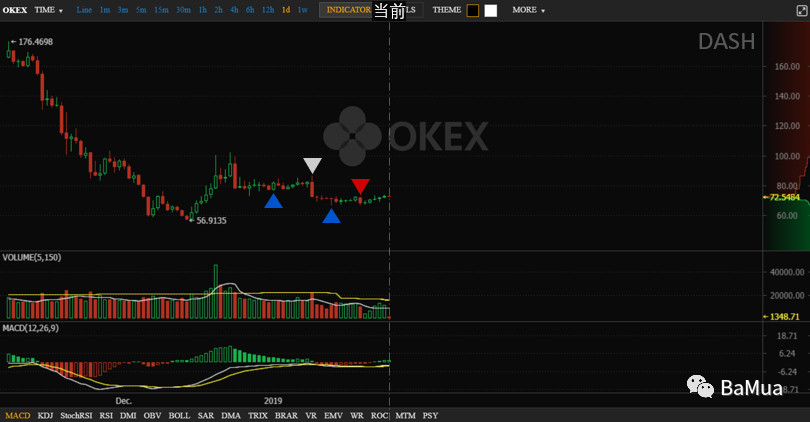Expand the MORE dropdown
Viewport: 810px width, 422px height.
528,10
